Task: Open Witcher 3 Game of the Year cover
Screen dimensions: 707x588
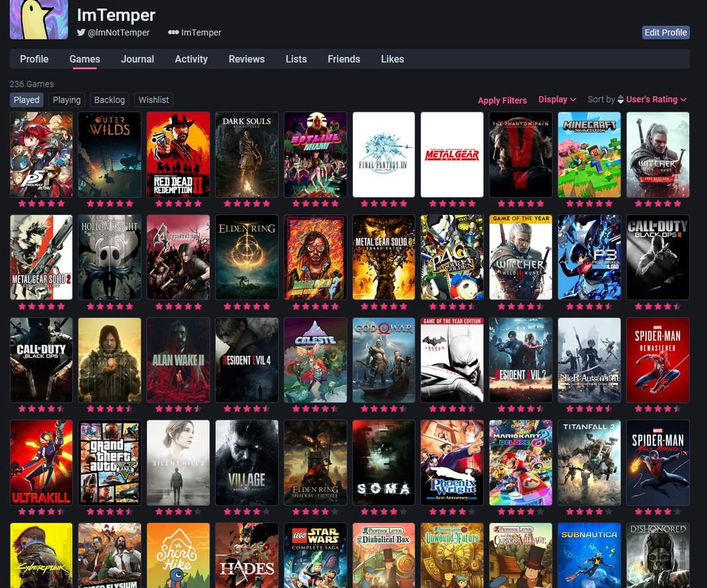Action: (x=521, y=257)
